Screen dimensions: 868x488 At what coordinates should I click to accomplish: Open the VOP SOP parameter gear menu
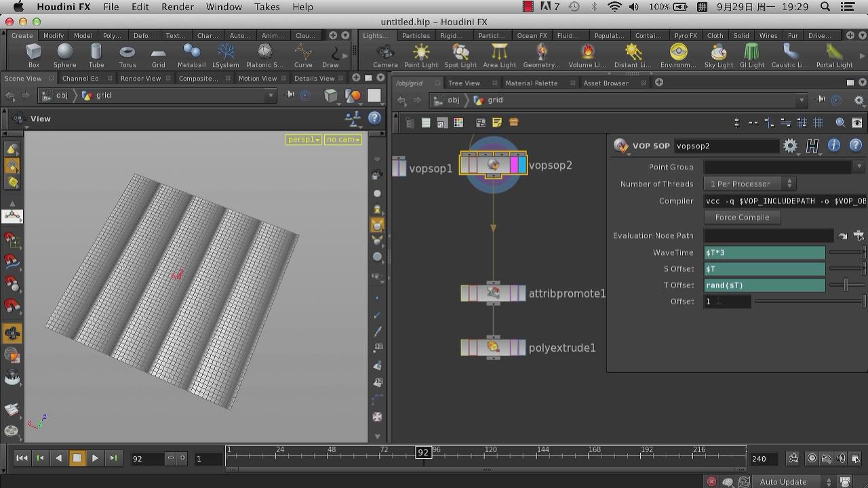[790, 146]
